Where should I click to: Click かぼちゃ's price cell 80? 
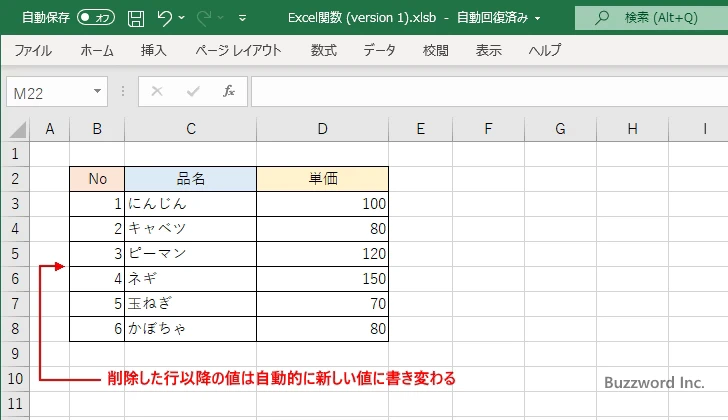(x=323, y=329)
